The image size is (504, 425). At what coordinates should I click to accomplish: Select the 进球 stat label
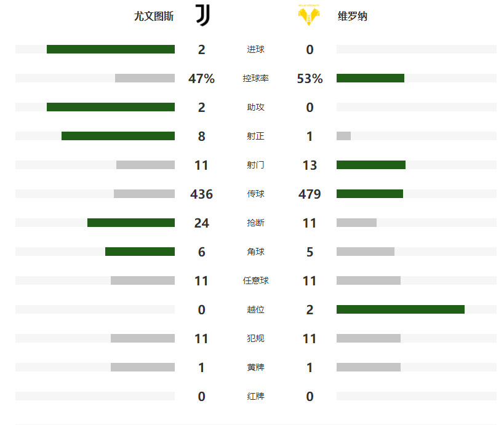click(255, 49)
